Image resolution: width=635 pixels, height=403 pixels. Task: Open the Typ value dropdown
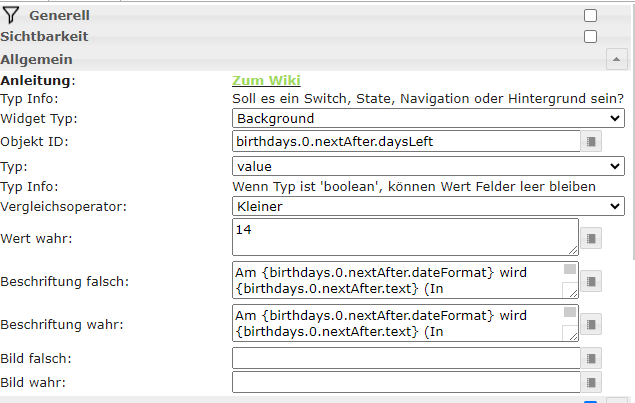coord(428,166)
